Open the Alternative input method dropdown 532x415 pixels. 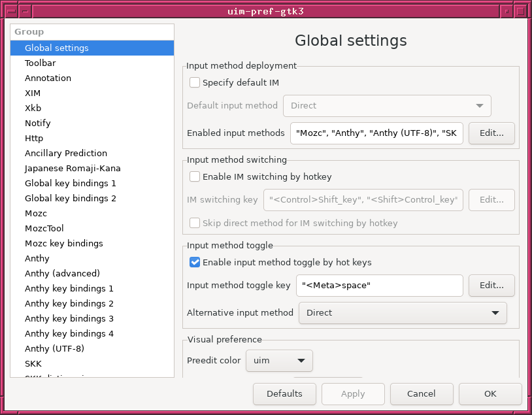[x=403, y=313]
